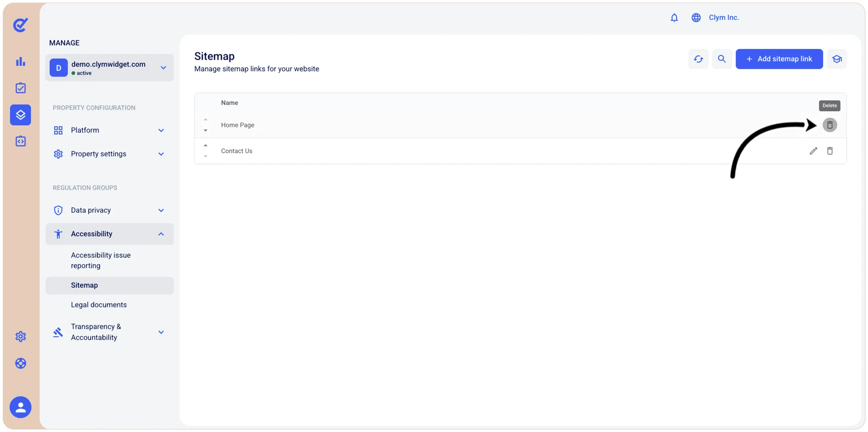
Task: Open the user profile avatar
Action: coord(20,407)
